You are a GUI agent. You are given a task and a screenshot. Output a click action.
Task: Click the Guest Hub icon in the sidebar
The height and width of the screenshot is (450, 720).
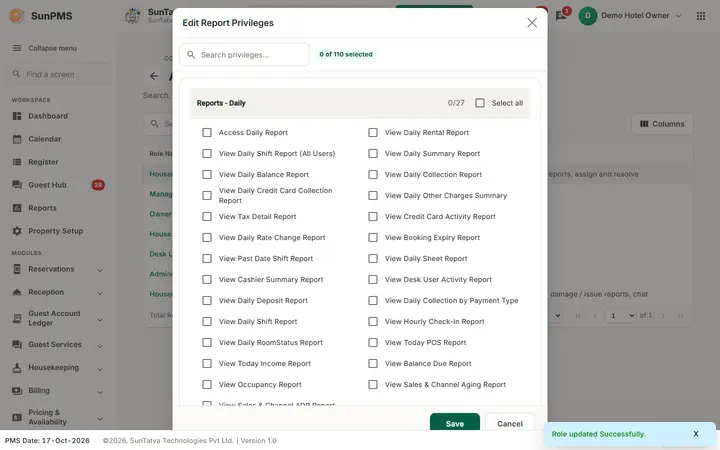coord(17,185)
